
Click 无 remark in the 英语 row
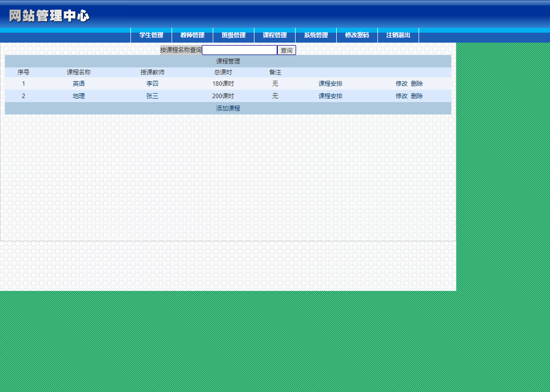tap(275, 84)
